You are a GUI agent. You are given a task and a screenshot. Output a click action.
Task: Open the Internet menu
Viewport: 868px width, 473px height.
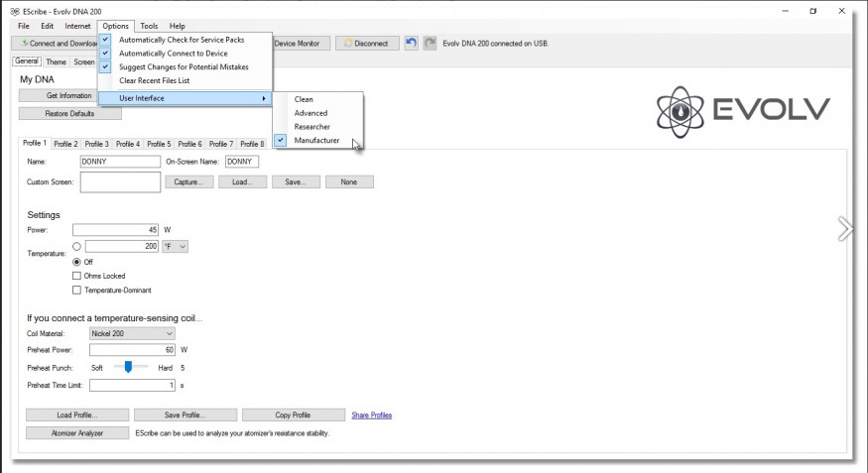coord(77,26)
